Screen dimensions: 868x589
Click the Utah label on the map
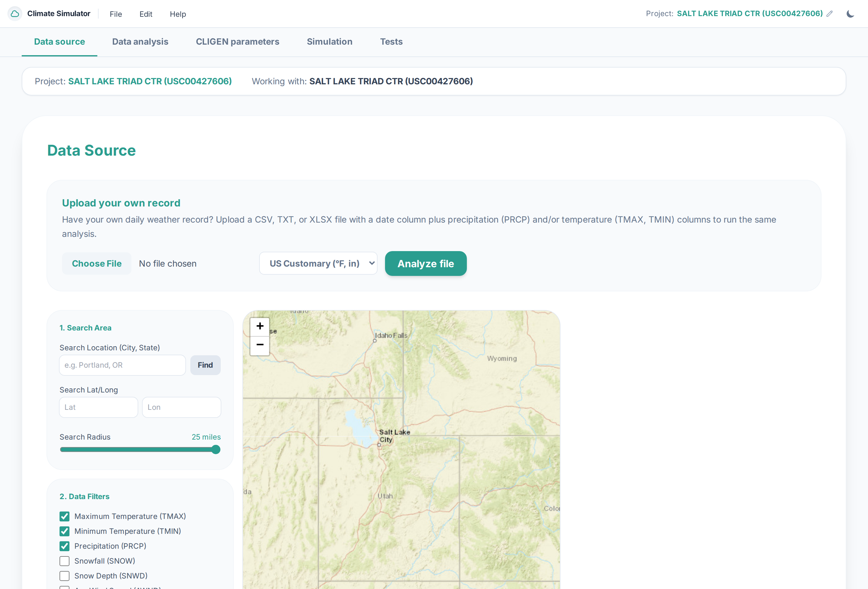point(385,496)
